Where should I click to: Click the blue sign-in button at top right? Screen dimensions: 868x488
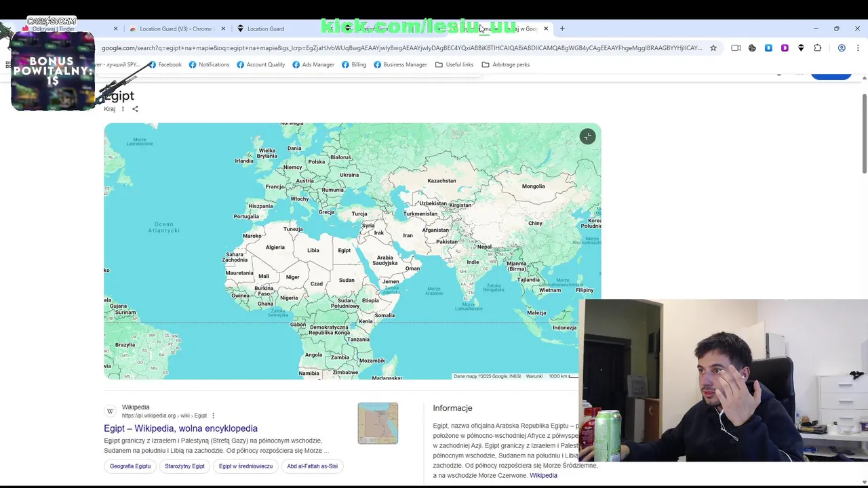pos(831,75)
